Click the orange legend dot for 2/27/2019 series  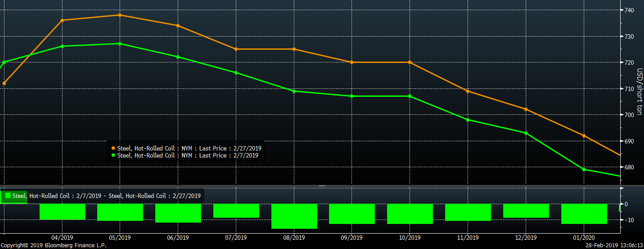click(113, 149)
